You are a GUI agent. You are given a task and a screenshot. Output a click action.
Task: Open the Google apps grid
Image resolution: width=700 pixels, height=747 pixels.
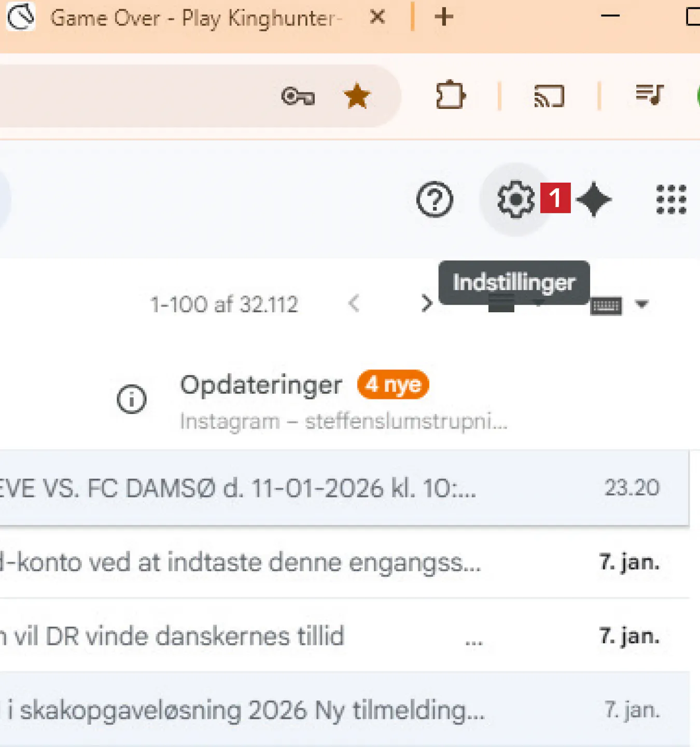click(671, 199)
